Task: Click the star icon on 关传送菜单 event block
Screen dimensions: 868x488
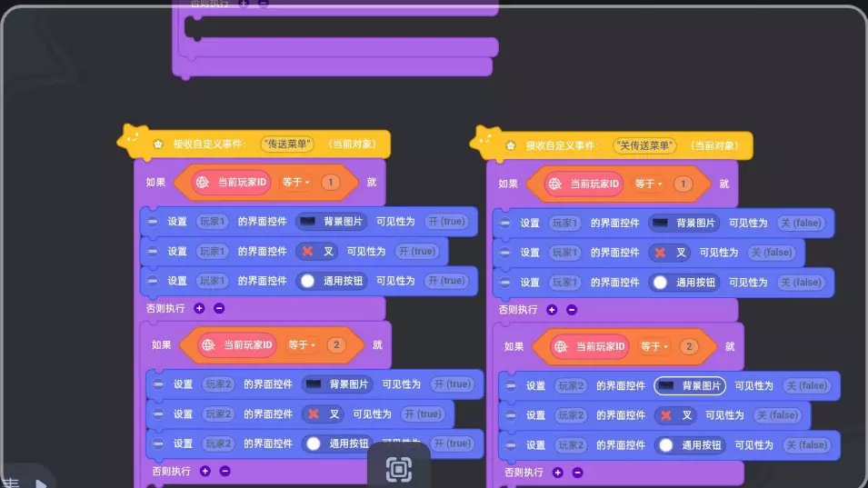Action: pyautogui.click(x=510, y=145)
